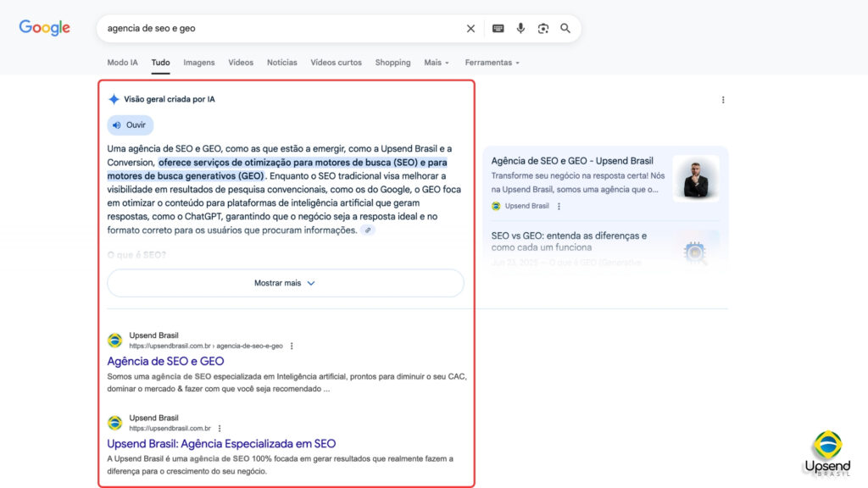Click the favicon of the second Upsend Brasil result
Image resolution: width=868 pixels, height=488 pixels.
[x=114, y=423]
